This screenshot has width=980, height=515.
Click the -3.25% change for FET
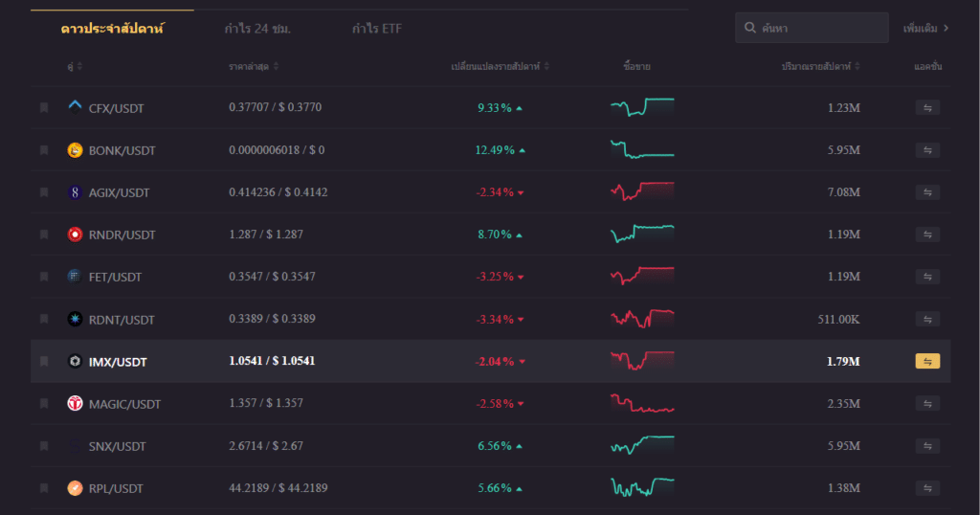(x=495, y=277)
